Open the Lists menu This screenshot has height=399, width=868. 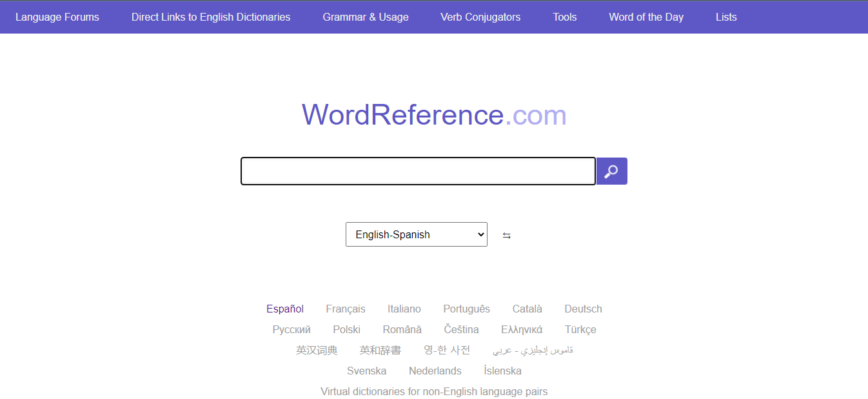coord(726,17)
